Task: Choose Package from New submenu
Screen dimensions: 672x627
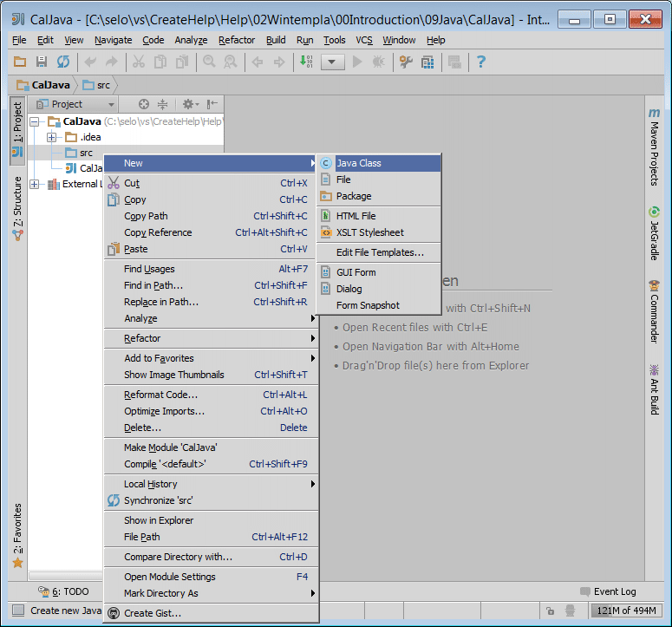Action: click(x=379, y=196)
